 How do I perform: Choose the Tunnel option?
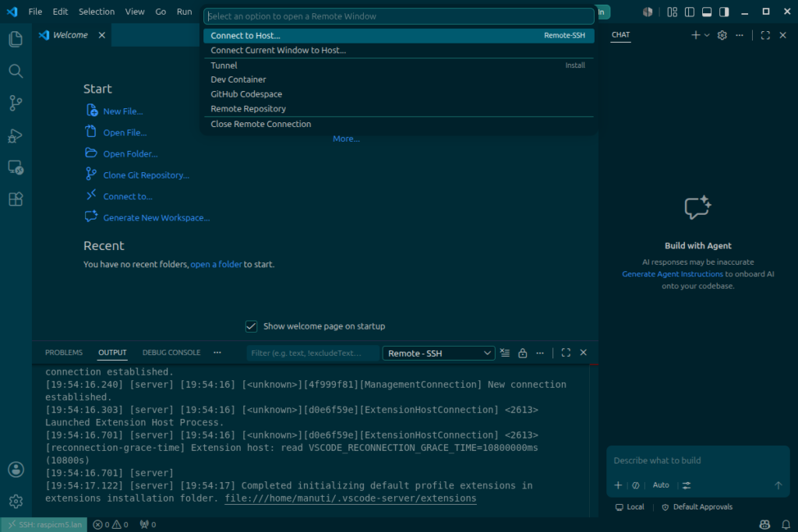398,65
